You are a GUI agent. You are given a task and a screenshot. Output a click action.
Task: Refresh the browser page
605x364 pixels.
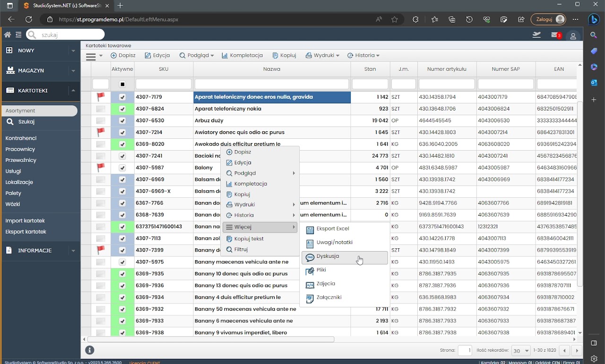pos(29,19)
